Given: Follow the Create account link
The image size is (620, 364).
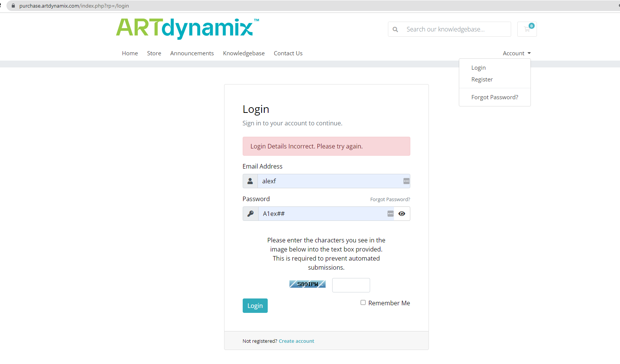Looking at the screenshot, I should (297, 341).
